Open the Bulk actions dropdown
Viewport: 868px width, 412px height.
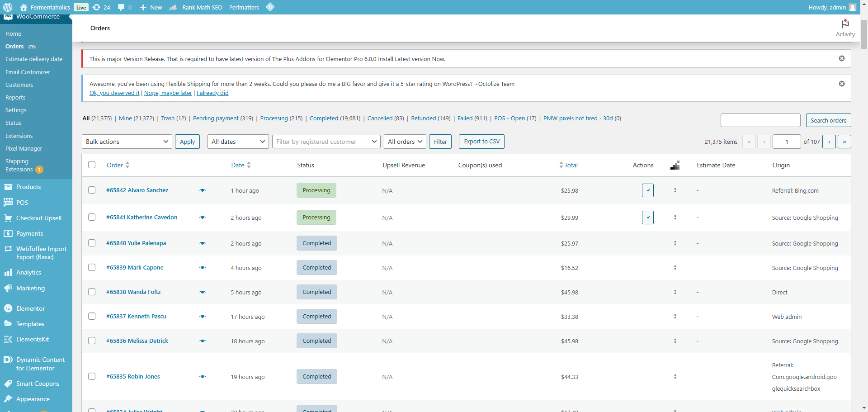[127, 142]
